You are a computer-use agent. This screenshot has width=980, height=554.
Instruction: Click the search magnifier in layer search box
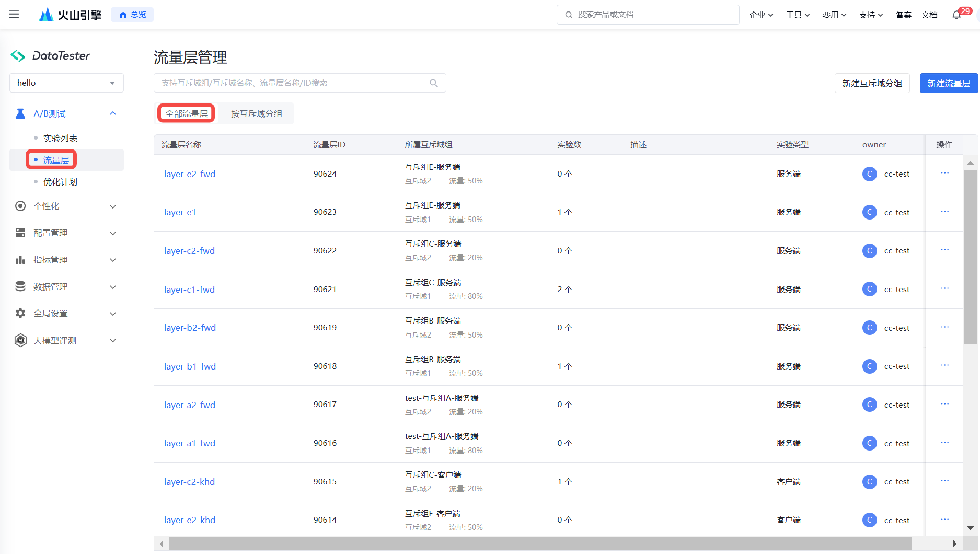pyautogui.click(x=433, y=83)
